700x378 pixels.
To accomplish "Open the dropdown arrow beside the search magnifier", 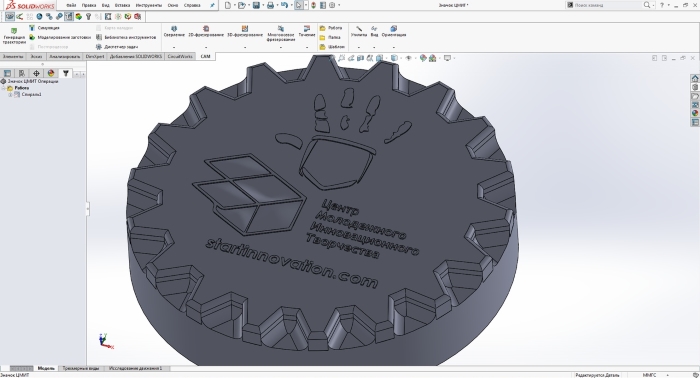I will click(x=654, y=5).
